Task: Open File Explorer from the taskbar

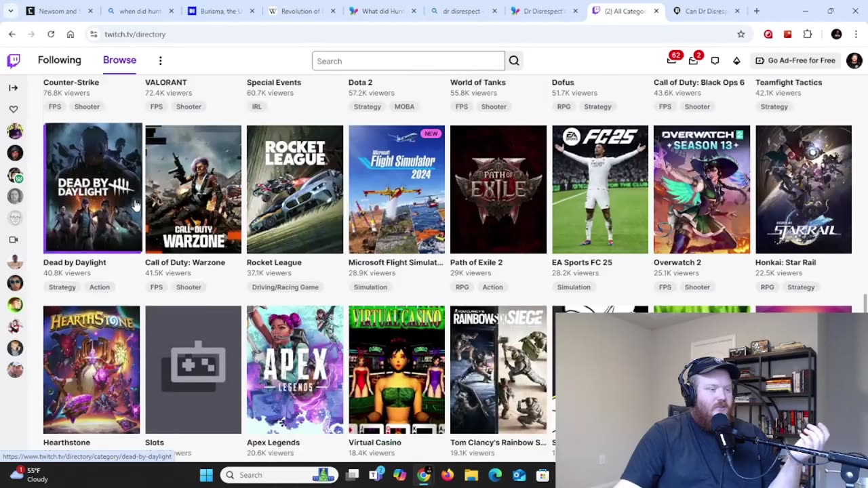Action: pyautogui.click(x=471, y=475)
